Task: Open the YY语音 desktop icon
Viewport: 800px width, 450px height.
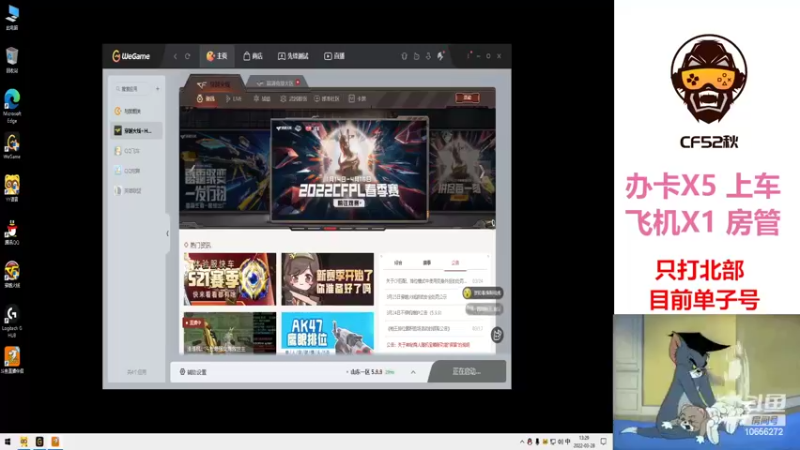Action: (12, 188)
